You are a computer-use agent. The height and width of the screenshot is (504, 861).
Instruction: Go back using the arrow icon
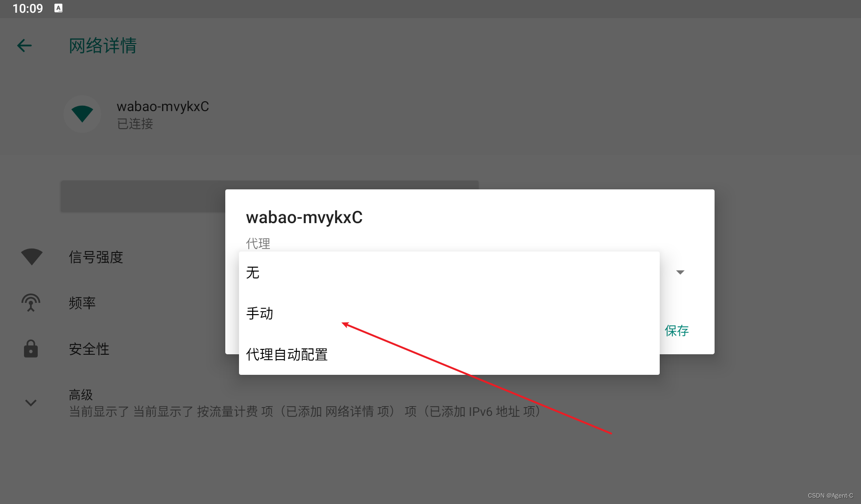tap(24, 46)
